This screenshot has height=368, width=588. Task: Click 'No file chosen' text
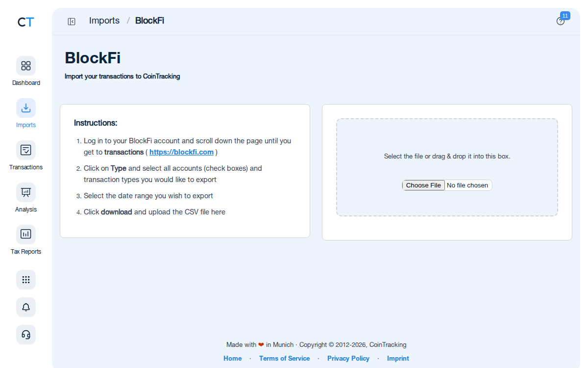[x=467, y=185]
